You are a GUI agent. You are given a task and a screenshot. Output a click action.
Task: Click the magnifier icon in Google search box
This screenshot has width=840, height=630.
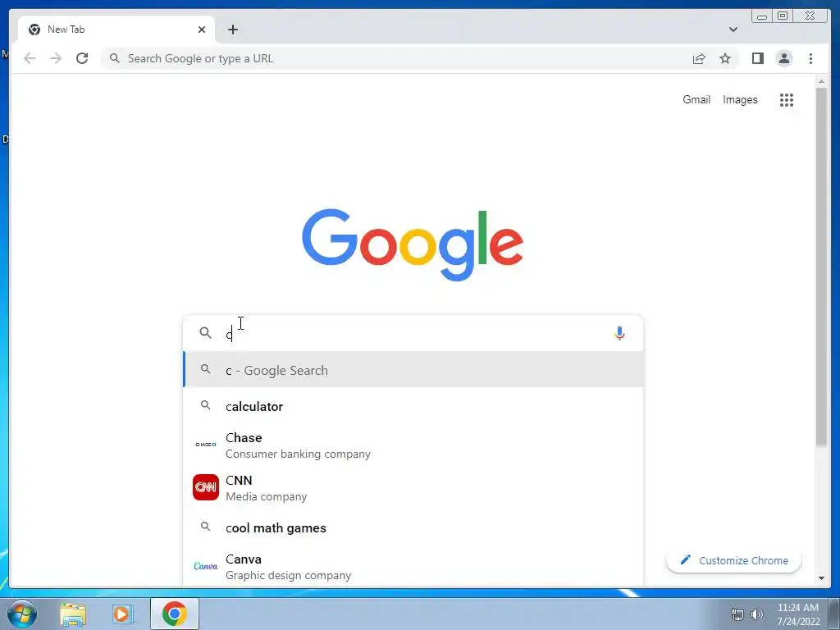(205, 333)
